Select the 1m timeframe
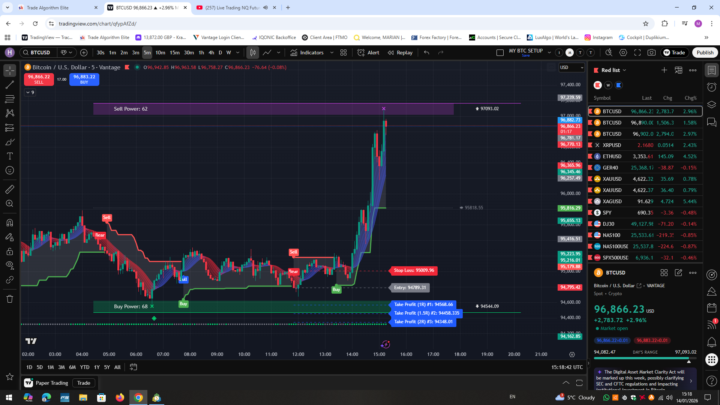 [112, 53]
